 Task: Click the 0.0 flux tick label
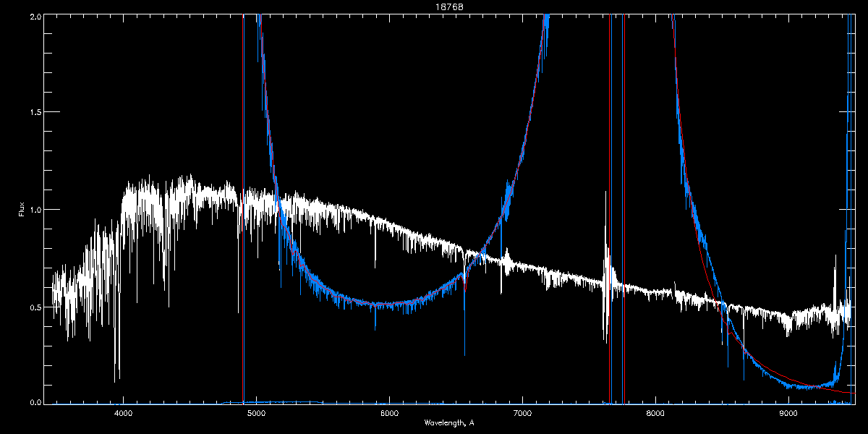pyautogui.click(x=35, y=401)
